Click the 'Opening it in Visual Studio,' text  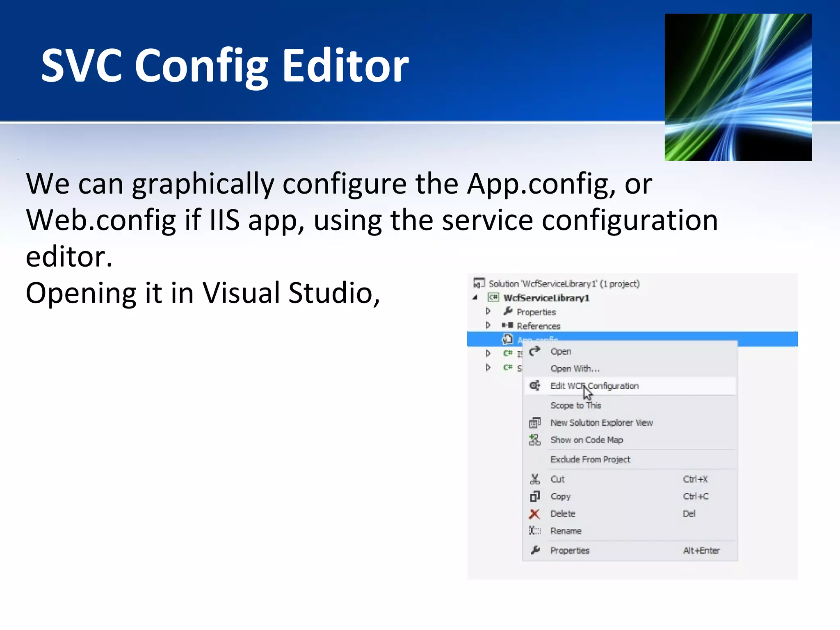(x=203, y=293)
